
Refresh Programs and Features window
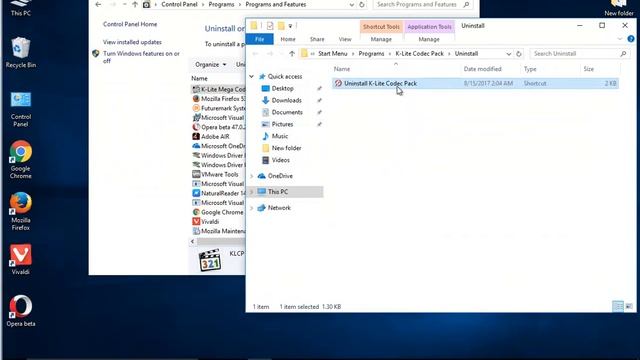coord(362,4)
